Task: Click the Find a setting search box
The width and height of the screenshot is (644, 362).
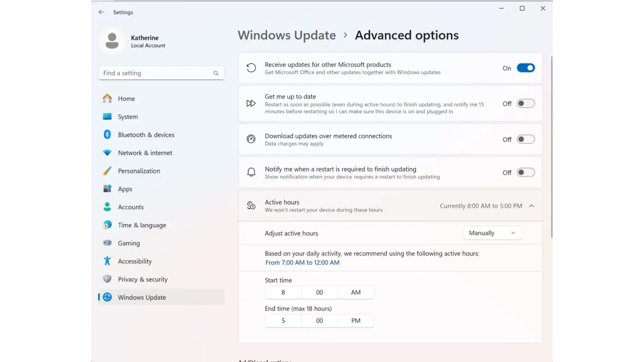Action: coord(161,73)
